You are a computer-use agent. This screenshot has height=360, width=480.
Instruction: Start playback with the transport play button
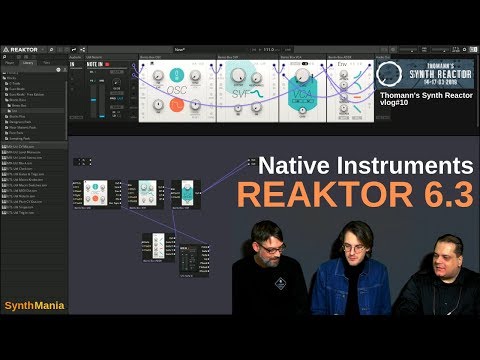pos(260,50)
